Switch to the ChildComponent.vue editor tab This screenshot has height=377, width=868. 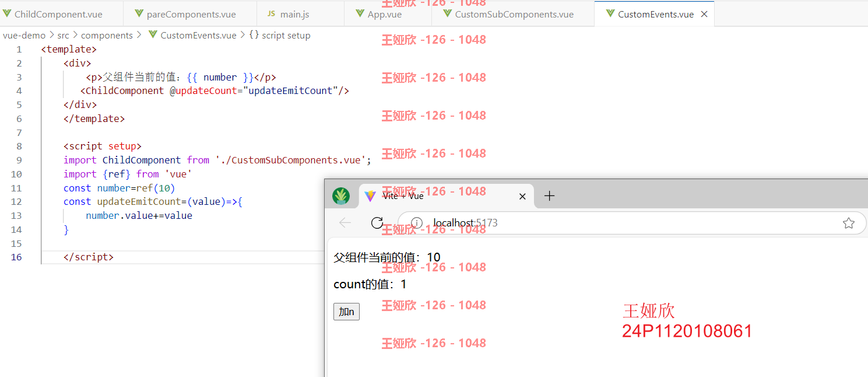(x=61, y=14)
